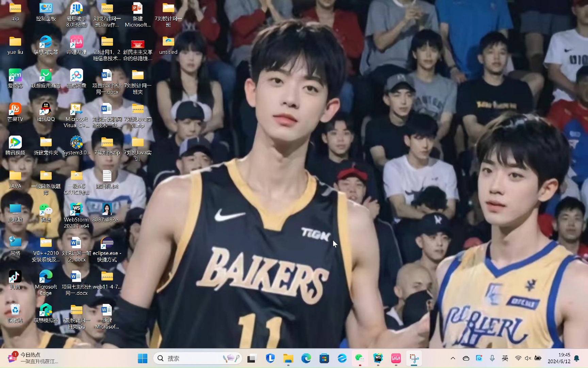
Task: Launch 腾讯视频 from the desktop
Action: click(x=15, y=146)
